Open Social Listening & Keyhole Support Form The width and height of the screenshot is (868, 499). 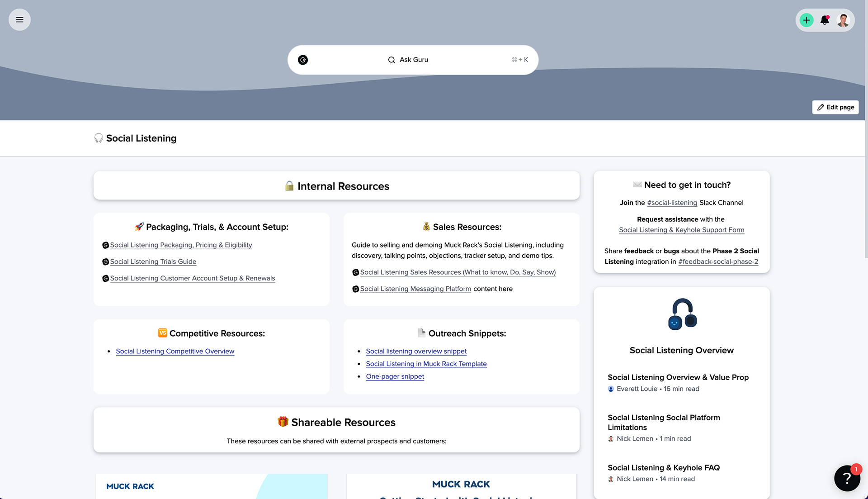[681, 230]
